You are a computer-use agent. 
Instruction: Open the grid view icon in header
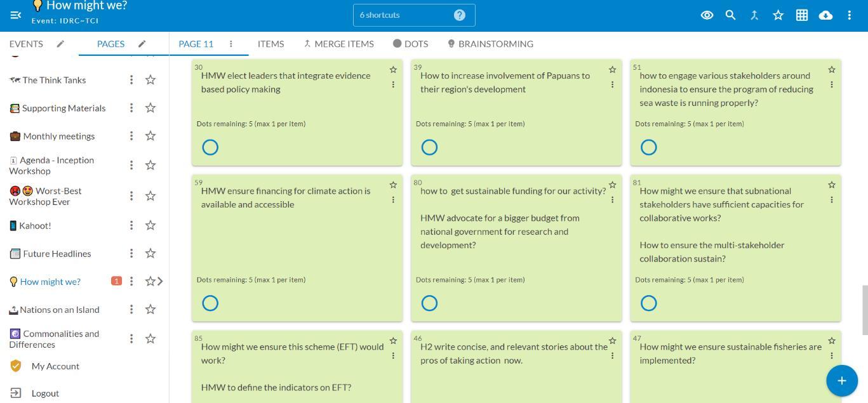[802, 15]
